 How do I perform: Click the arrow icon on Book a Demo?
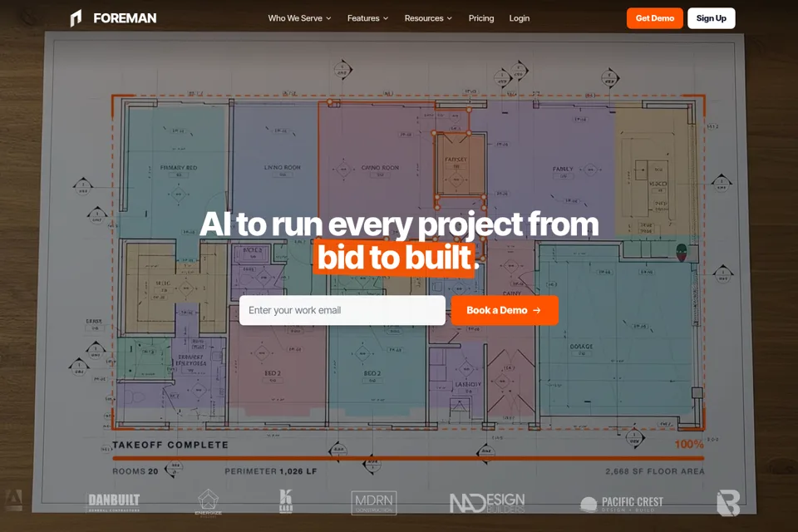point(536,310)
